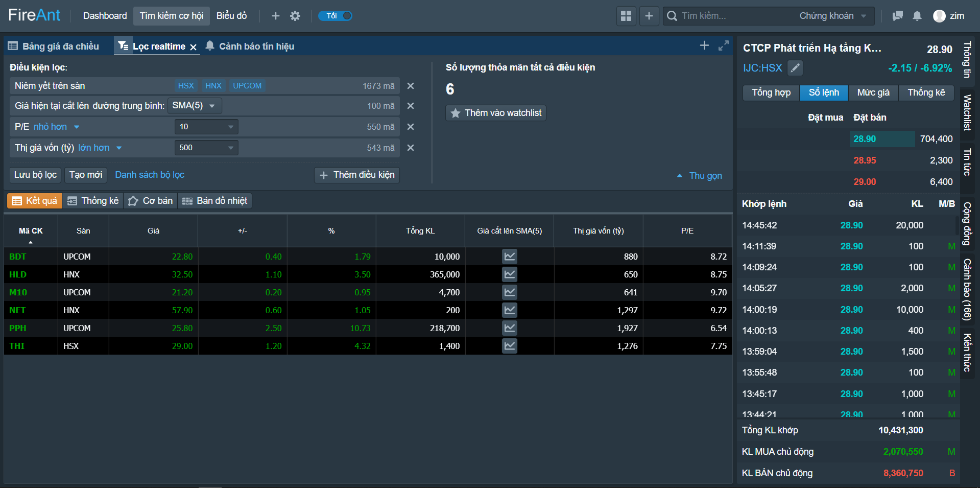The width and height of the screenshot is (980, 488).
Task: Click the notification bell icon
Action: point(917,16)
